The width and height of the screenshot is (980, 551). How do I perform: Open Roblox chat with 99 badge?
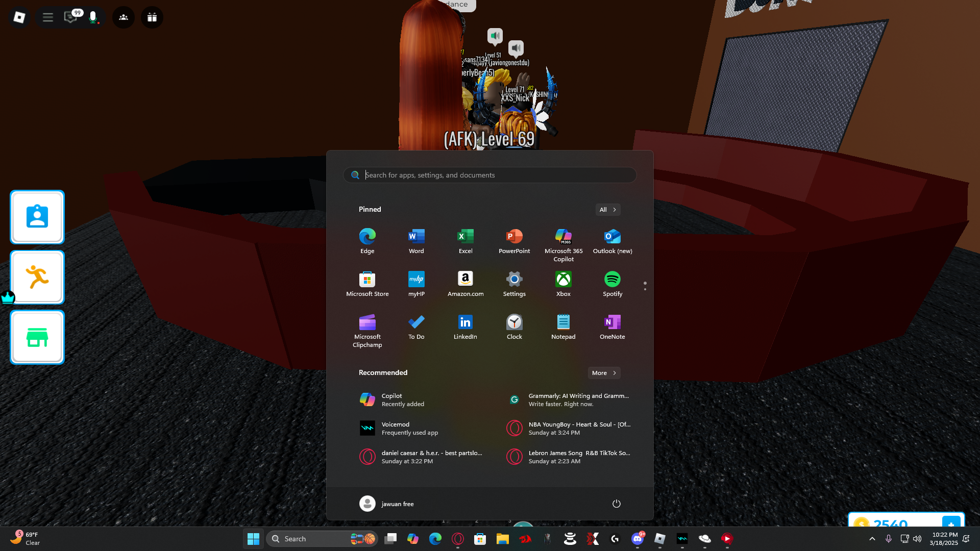(x=70, y=17)
